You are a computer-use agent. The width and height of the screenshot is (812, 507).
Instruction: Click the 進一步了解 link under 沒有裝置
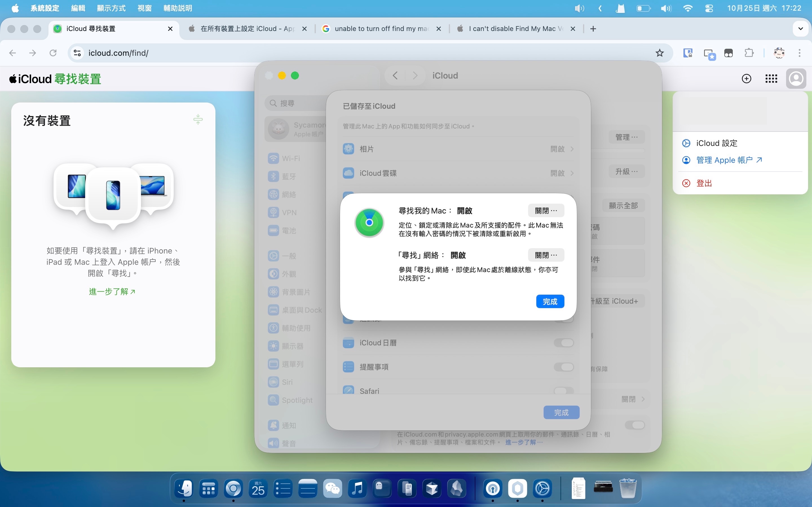112,292
